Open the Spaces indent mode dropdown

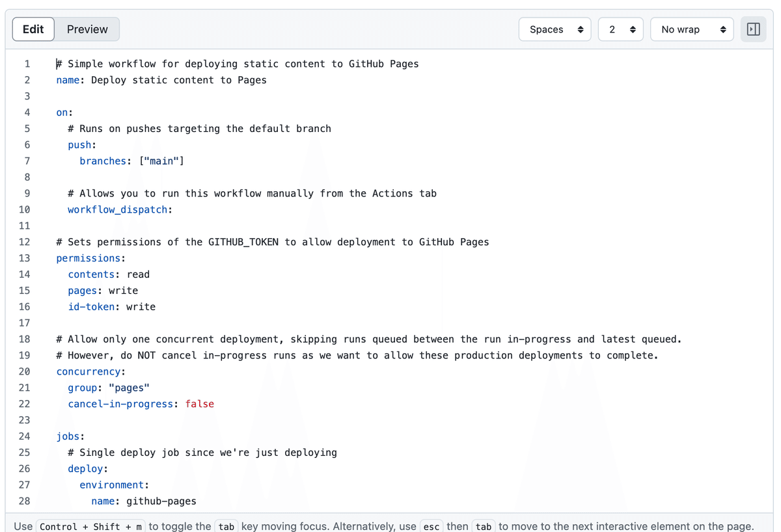555,29
